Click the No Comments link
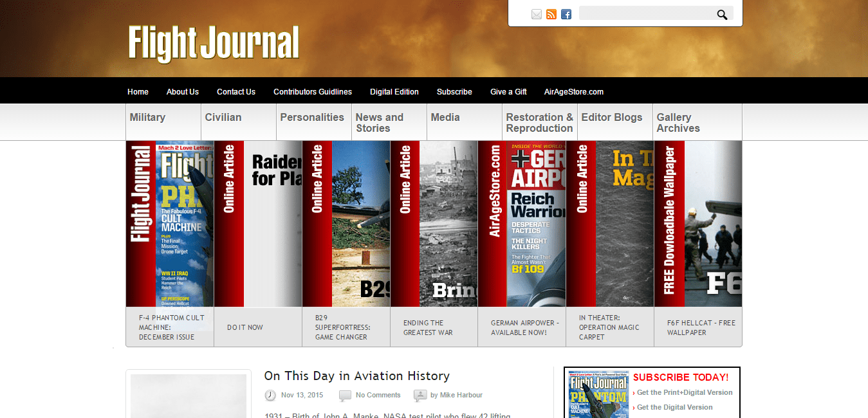868x418 pixels. pyautogui.click(x=378, y=395)
